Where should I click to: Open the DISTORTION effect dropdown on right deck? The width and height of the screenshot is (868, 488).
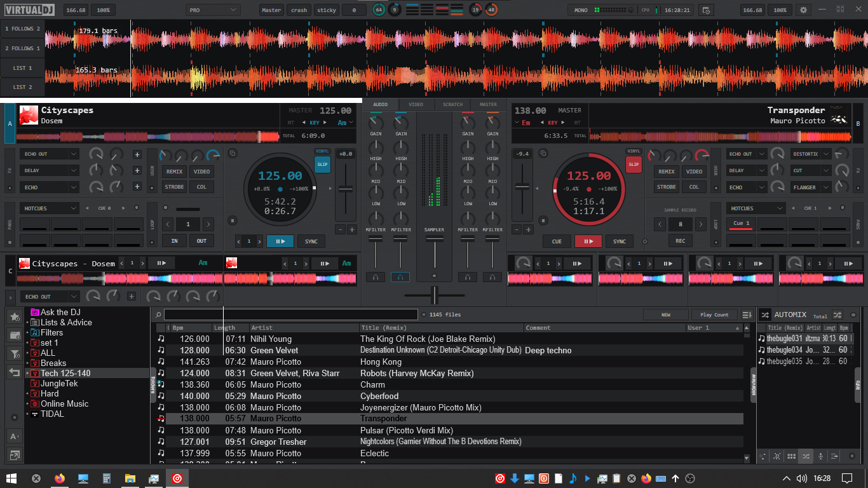point(811,154)
